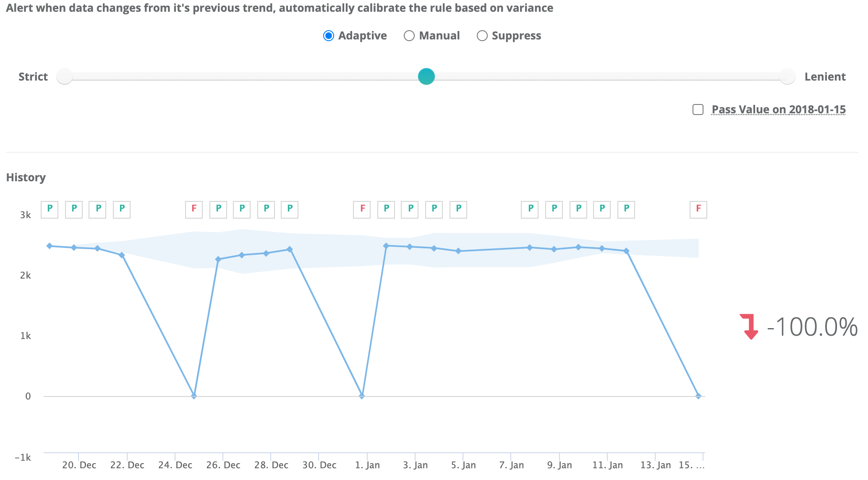This screenshot has height=480, width=868.
Task: Select the Manual radio option
Action: [x=409, y=36]
